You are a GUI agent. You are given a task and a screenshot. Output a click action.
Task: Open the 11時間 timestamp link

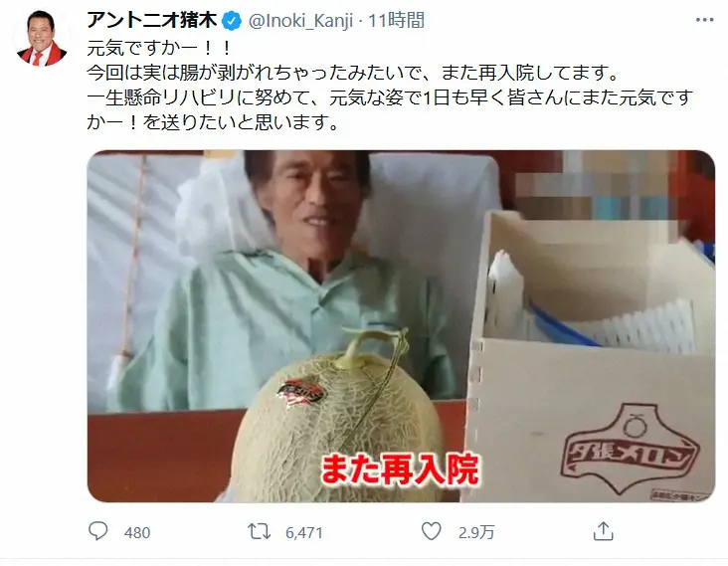click(x=396, y=21)
